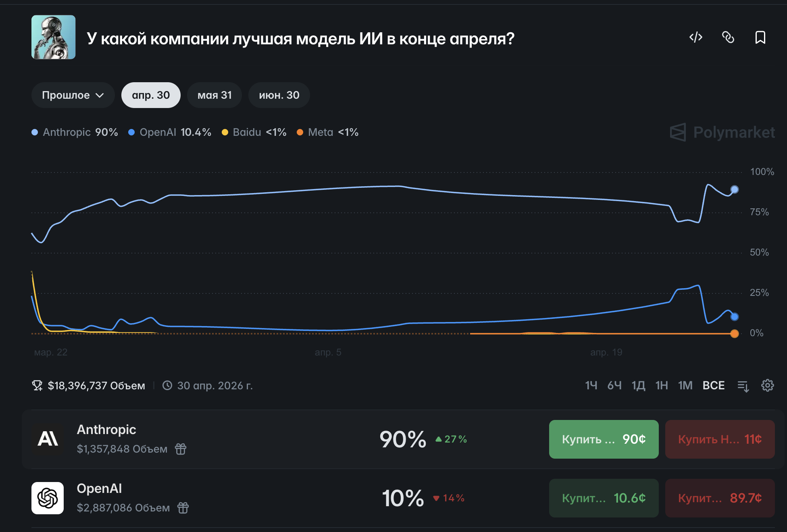Image resolution: width=787 pixels, height=532 pixels.
Task: Open the embed code icon
Action: click(x=696, y=37)
